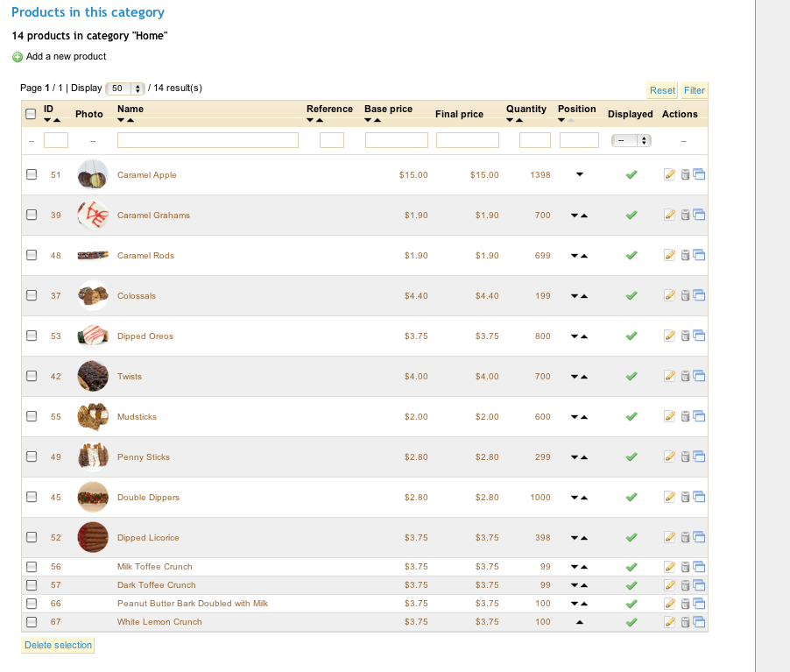The width and height of the screenshot is (790, 672).
Task: Toggle the select-all checkbox in header
Action: coord(31,114)
